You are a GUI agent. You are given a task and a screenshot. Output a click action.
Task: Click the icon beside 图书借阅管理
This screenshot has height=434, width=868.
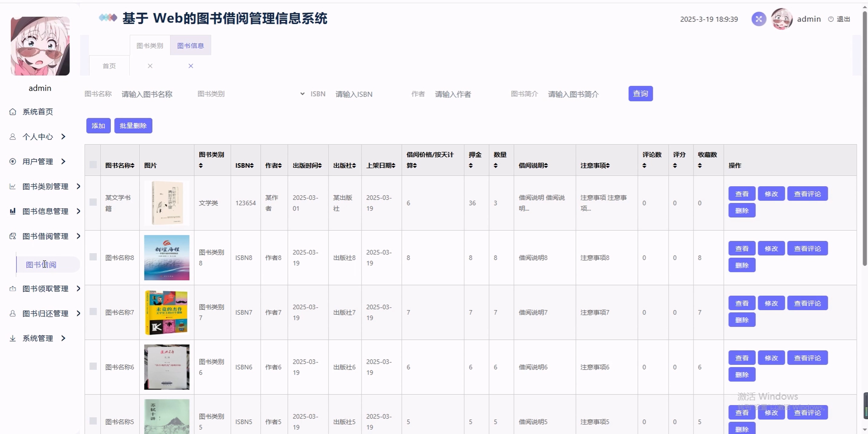pos(12,236)
